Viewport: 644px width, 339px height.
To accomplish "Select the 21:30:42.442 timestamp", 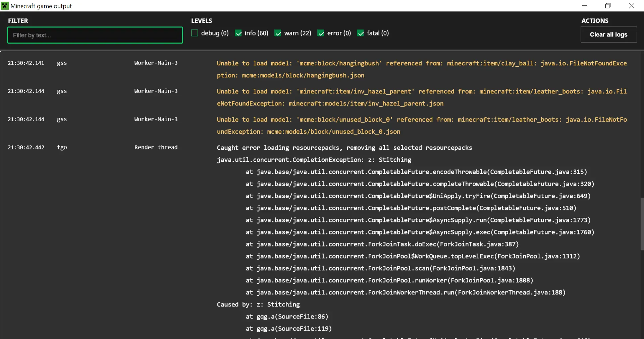I will (x=26, y=147).
